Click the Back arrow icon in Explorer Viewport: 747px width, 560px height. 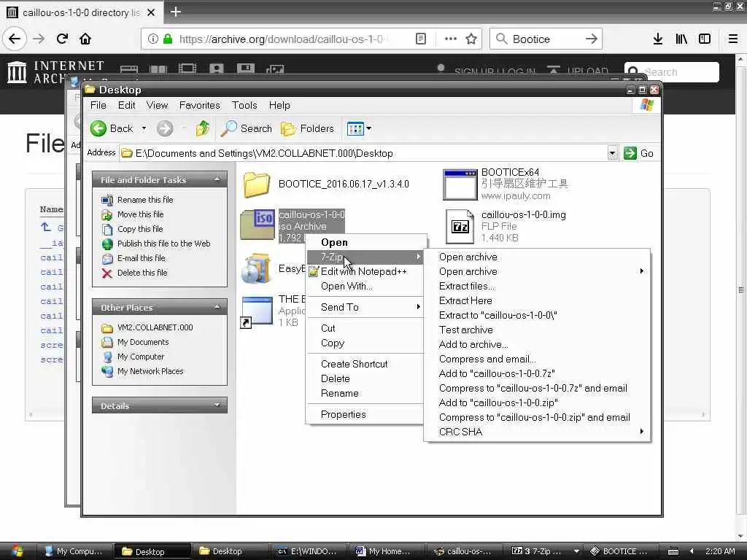[98, 128]
